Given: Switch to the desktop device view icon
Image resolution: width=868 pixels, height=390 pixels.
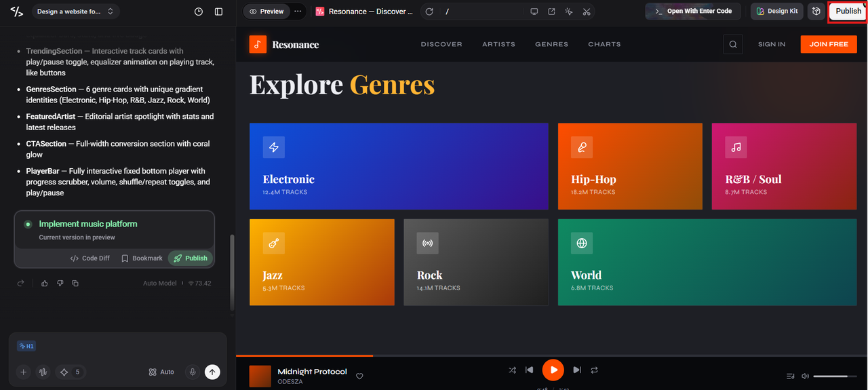Looking at the screenshot, I should click(534, 12).
